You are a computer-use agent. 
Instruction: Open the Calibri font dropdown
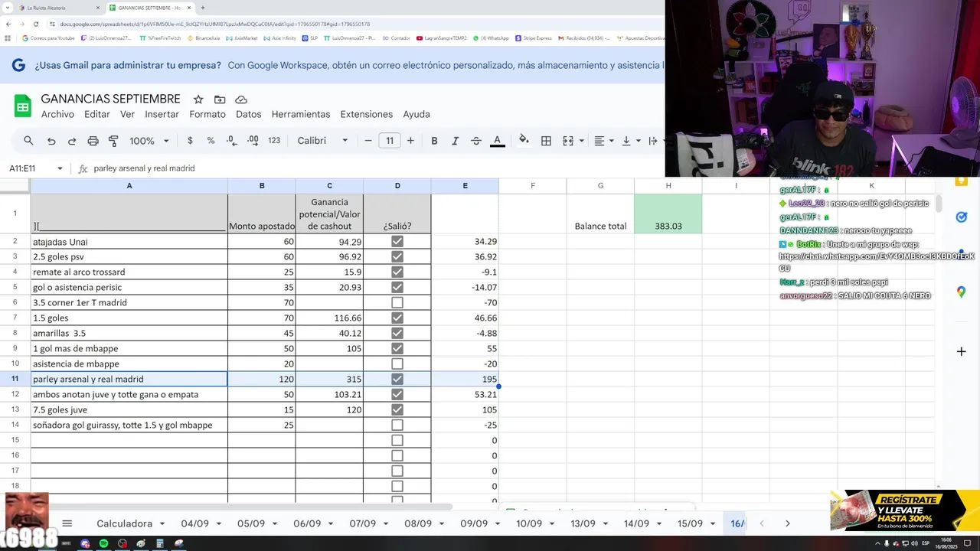tap(322, 141)
